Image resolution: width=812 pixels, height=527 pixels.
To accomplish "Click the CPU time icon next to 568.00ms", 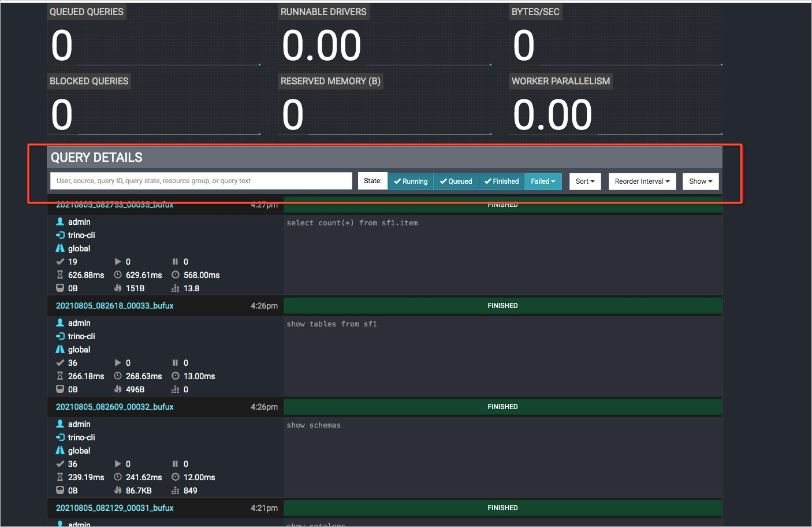I will click(x=176, y=275).
